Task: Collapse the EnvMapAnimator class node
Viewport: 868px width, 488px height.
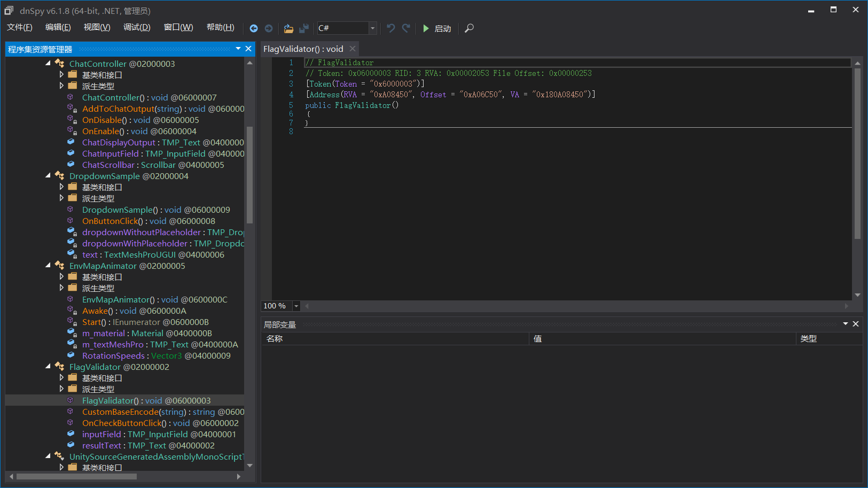Action: [x=49, y=266]
